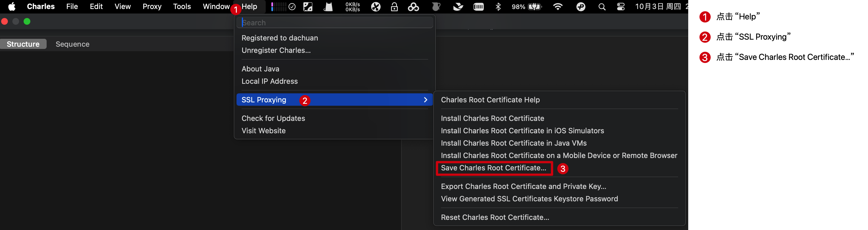The height and width of the screenshot is (230, 868).
Task: Choose Unregister Charles...
Action: coord(276,50)
